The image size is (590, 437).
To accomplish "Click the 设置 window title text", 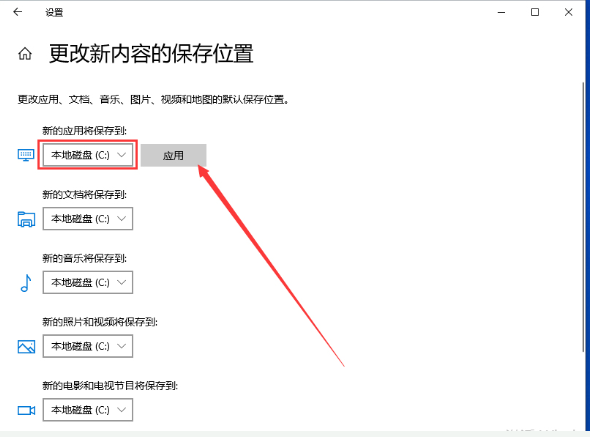I will [x=54, y=12].
